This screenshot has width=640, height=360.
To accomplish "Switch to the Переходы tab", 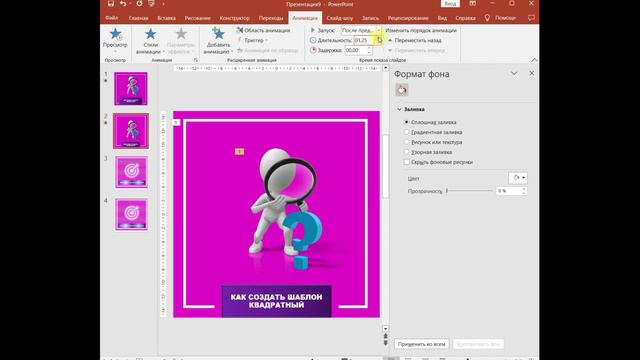I will (271, 18).
